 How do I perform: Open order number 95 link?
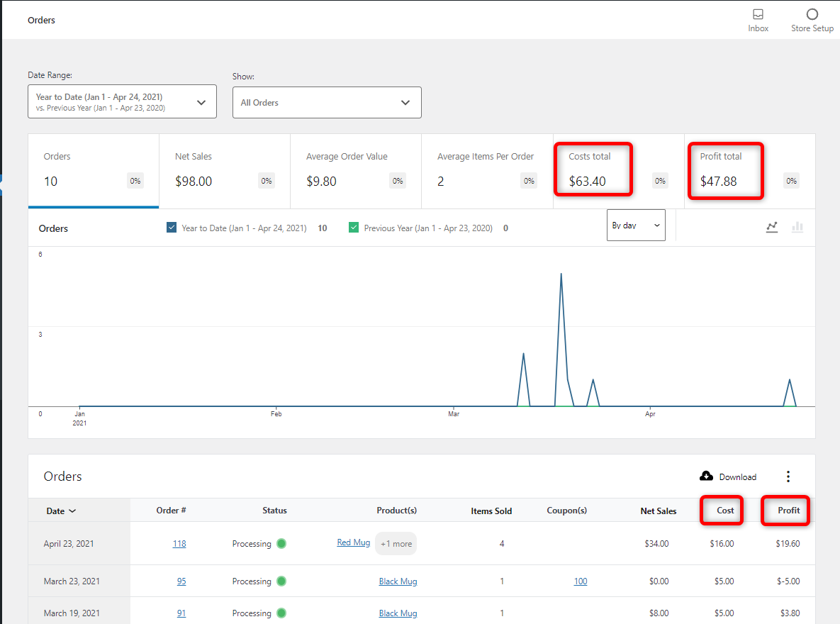[x=181, y=581]
